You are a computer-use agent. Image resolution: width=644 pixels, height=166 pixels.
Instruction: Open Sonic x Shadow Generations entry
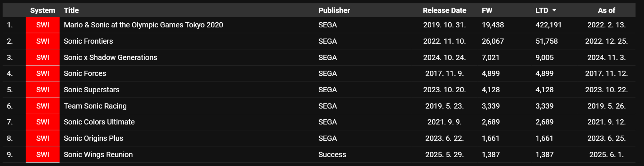[110, 57]
